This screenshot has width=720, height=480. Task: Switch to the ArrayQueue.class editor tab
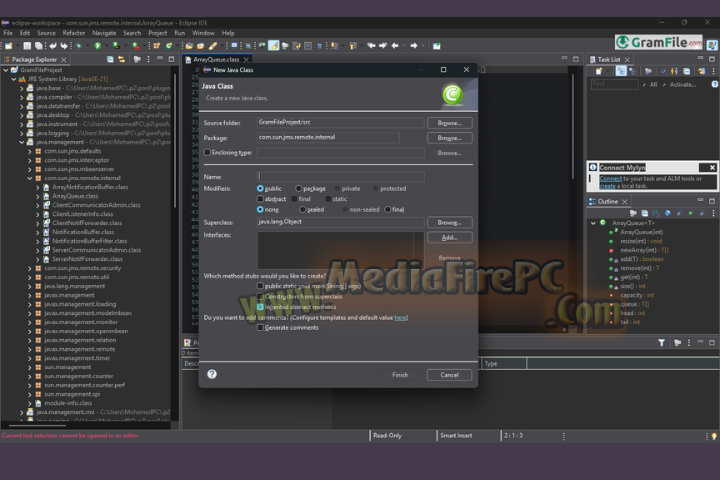tap(216, 59)
